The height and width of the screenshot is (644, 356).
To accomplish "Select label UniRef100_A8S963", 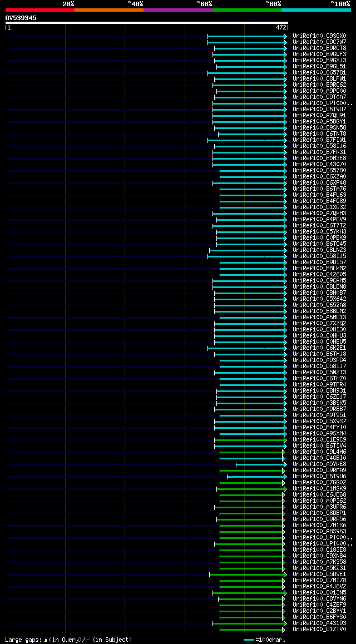I will click(319, 532).
